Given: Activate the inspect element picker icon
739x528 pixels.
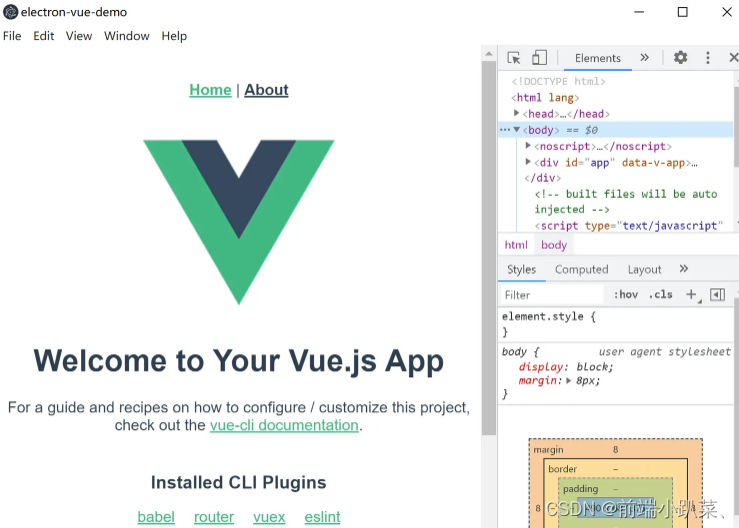Looking at the screenshot, I should pyautogui.click(x=514, y=58).
